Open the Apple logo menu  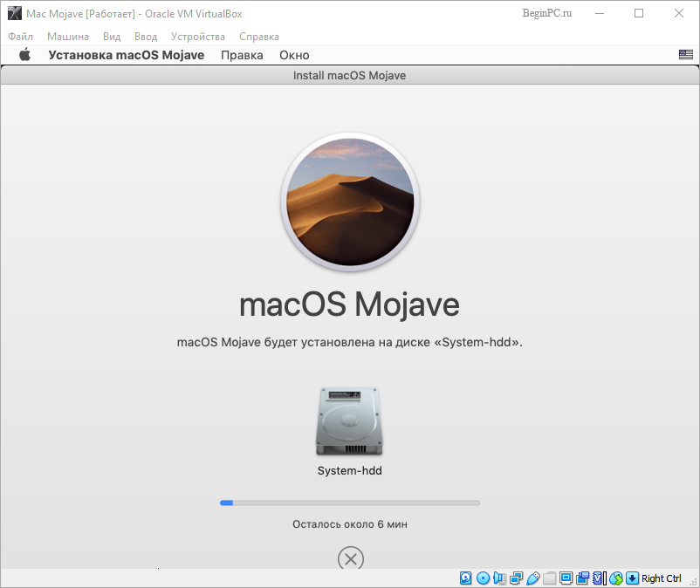point(25,54)
